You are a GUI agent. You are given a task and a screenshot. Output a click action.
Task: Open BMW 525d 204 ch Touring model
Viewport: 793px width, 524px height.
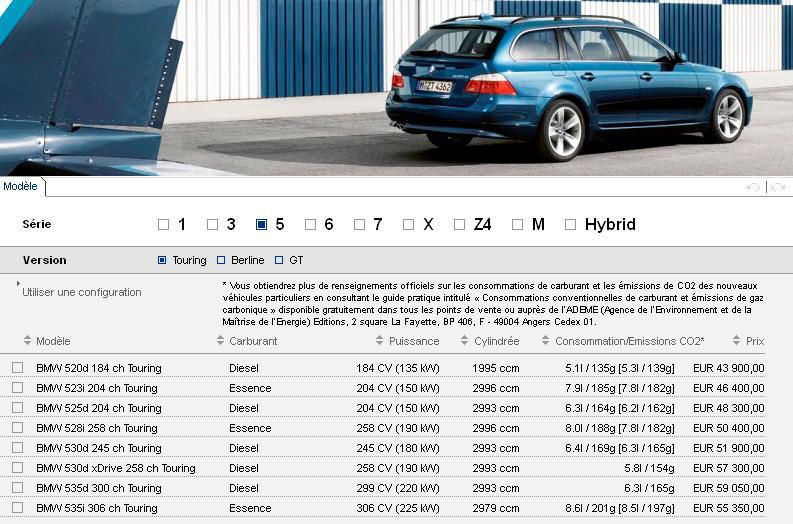coord(99,408)
